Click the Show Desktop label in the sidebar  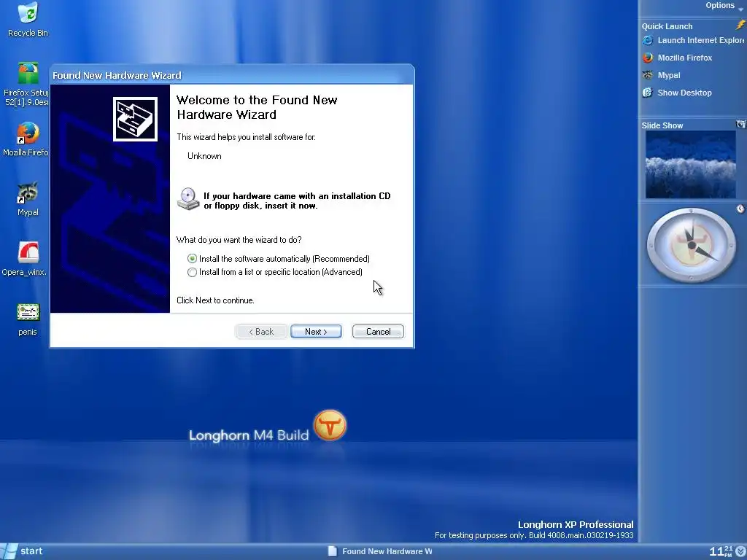pos(684,93)
